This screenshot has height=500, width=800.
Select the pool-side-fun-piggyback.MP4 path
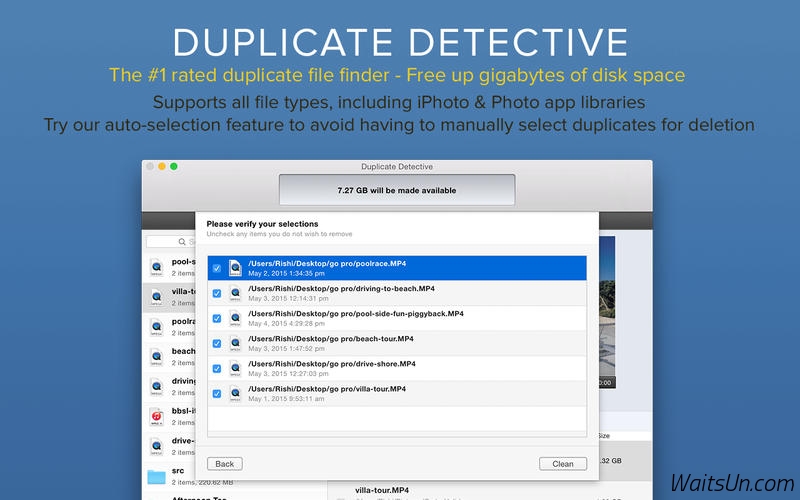click(356, 314)
